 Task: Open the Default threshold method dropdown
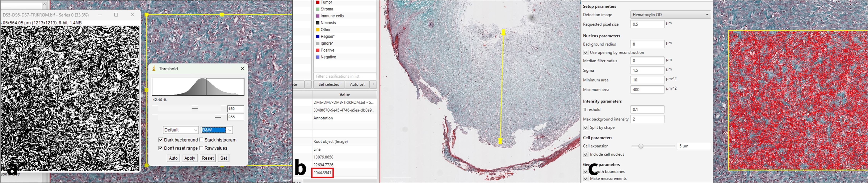coord(181,130)
